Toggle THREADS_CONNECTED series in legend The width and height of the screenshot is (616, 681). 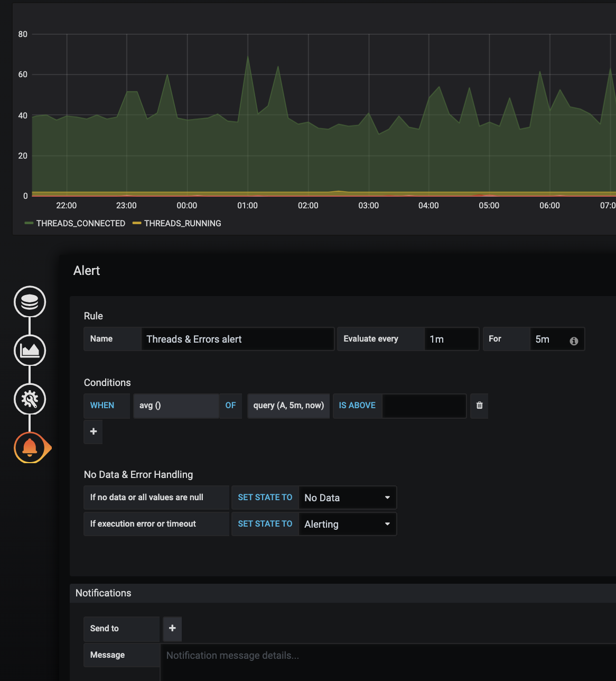coord(74,224)
